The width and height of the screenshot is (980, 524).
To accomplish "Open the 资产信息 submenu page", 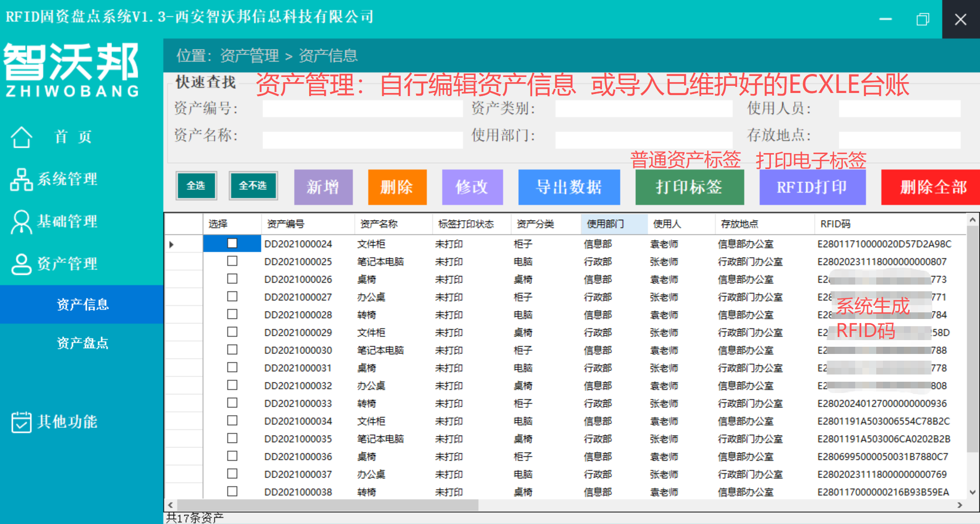I will pos(82,305).
